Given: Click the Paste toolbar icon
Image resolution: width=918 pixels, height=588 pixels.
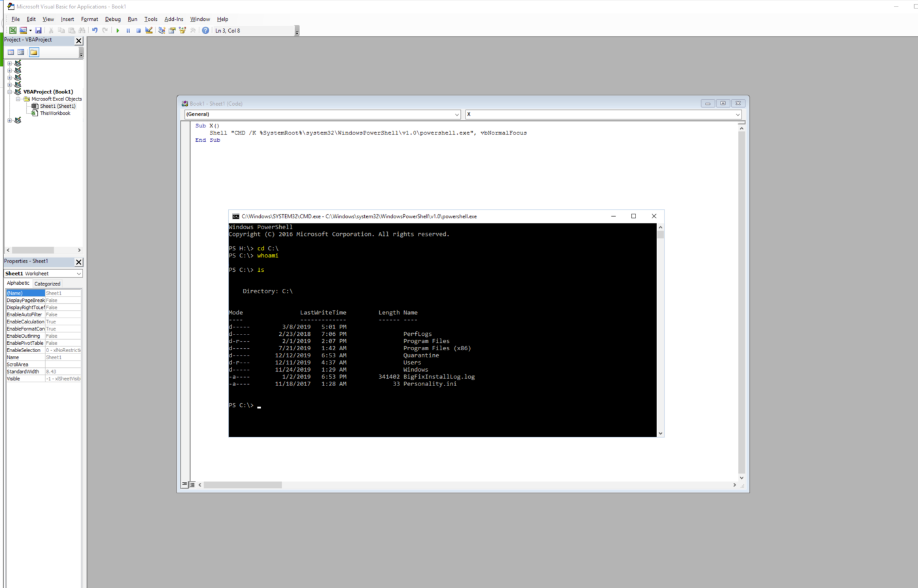Looking at the screenshot, I should tap(72, 31).
